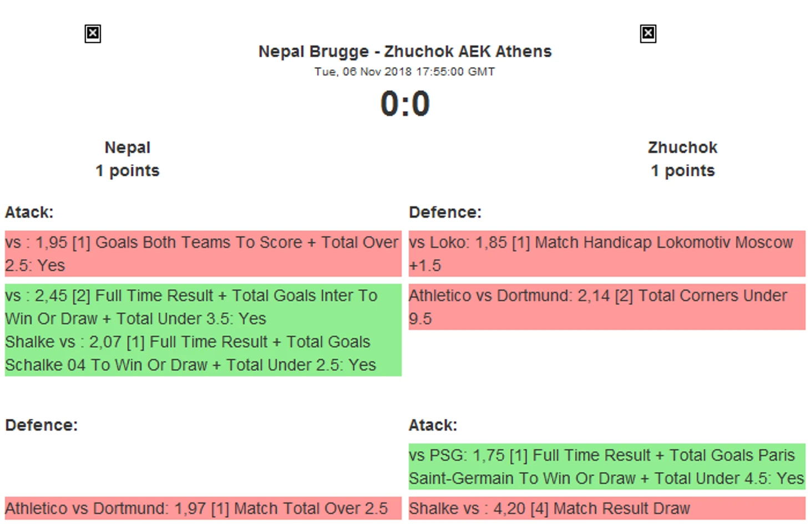Open the Schalke 04 Win Or Draw 2,07 bet
Image resolution: width=810 pixels, height=532 pixels.
[203, 353]
